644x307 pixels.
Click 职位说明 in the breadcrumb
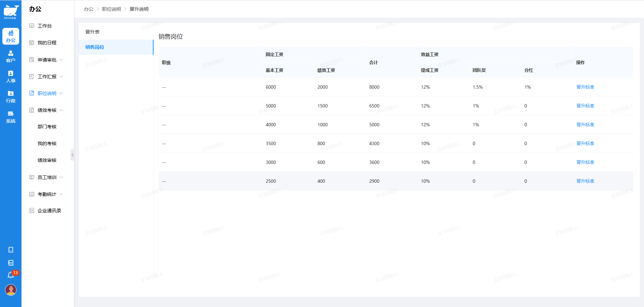[x=112, y=9]
